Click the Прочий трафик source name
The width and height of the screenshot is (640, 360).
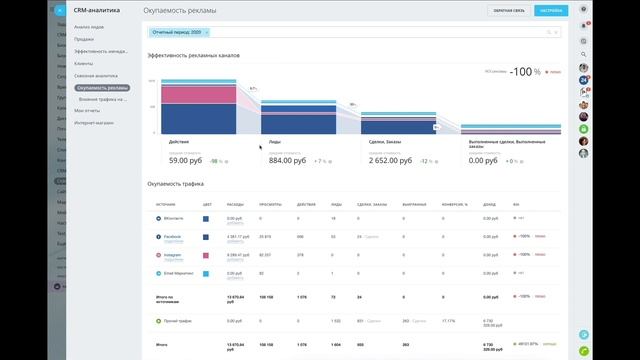(x=178, y=321)
